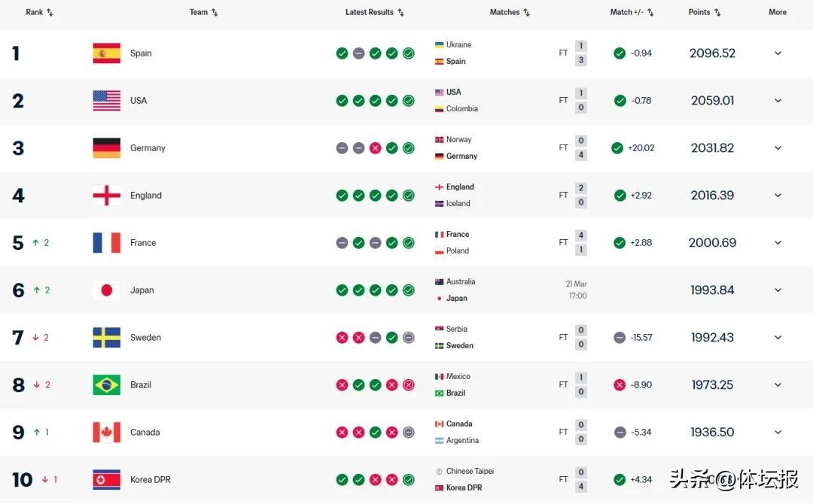The width and height of the screenshot is (813, 504).
Task: Click France's green up-arrow rank change icon
Action: tap(35, 243)
